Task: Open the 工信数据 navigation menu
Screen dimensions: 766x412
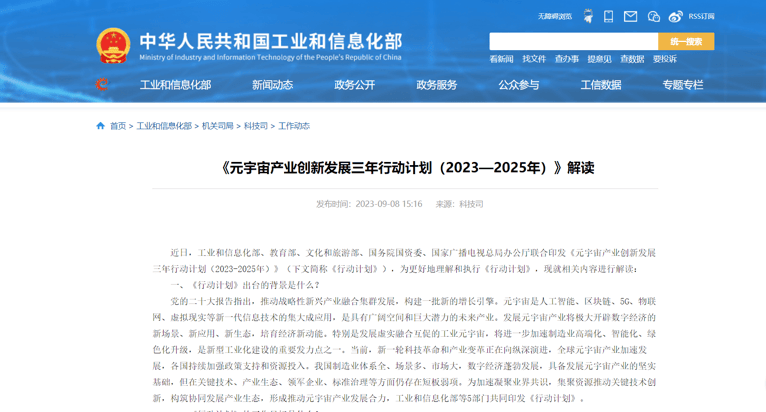Action: [x=601, y=85]
